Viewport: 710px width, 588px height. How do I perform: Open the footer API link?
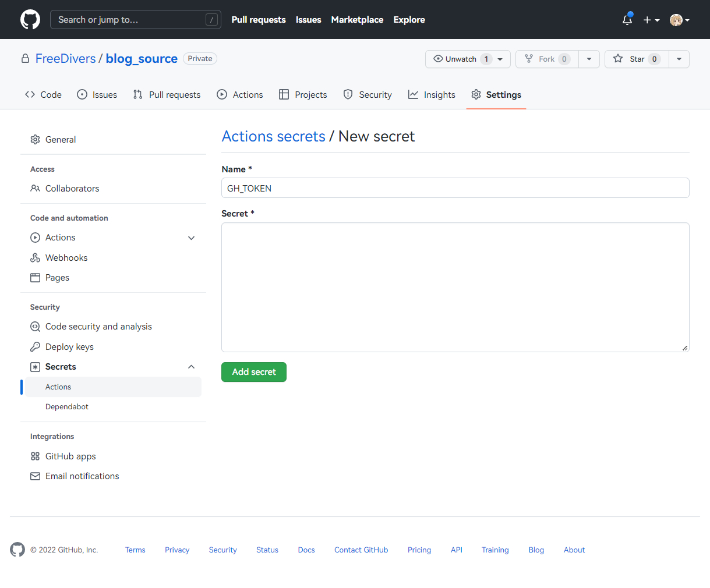pos(457,550)
